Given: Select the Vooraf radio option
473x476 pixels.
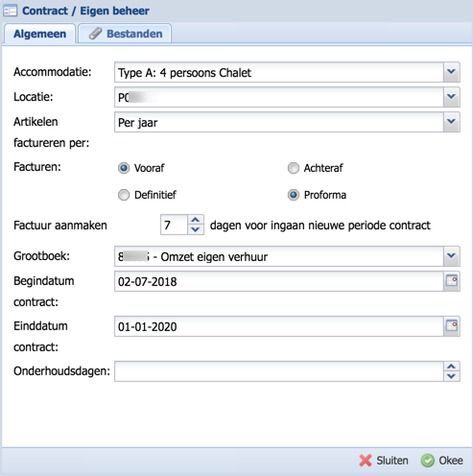Looking at the screenshot, I should click(124, 168).
